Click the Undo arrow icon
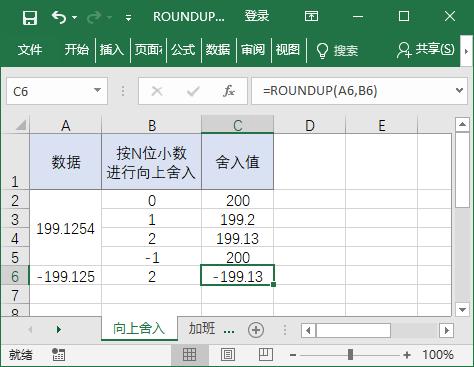This screenshot has height=367, width=474. click(59, 17)
